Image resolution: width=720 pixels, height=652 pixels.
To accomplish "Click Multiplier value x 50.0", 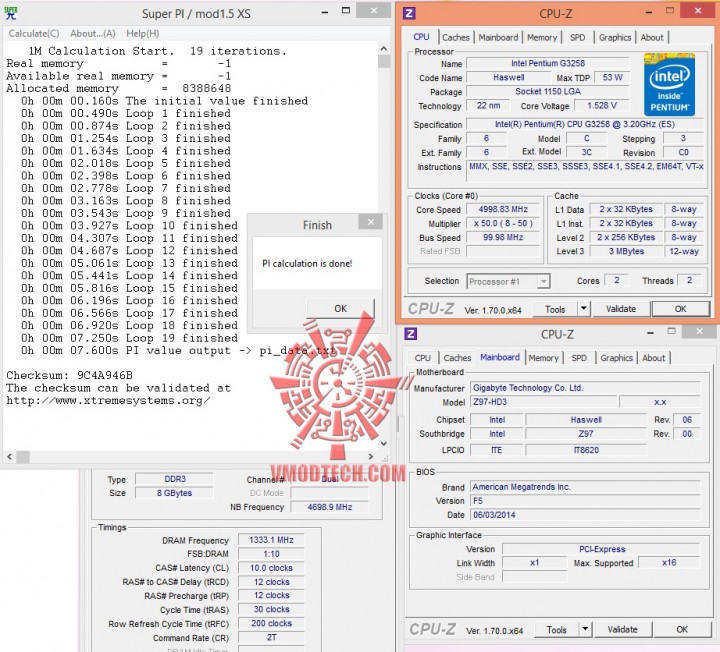I will [503, 224].
